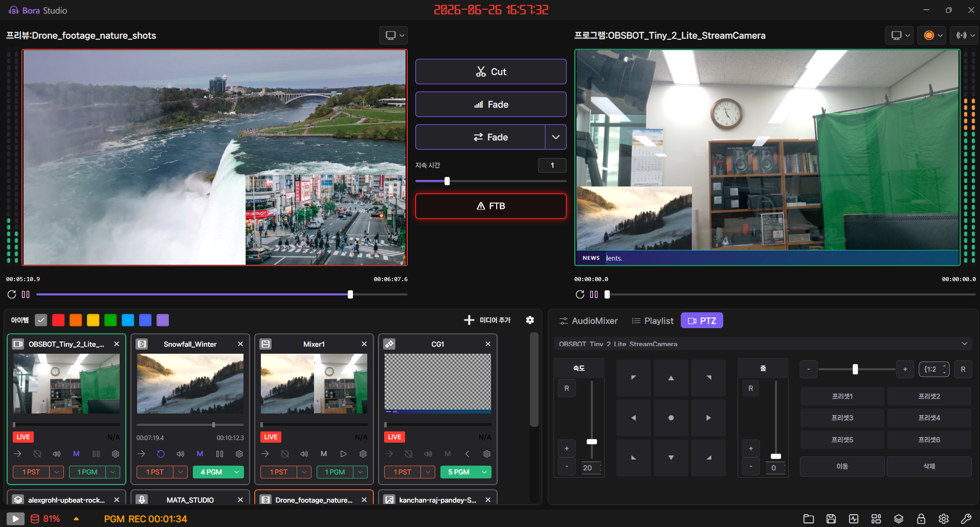Open media list settings gear

click(x=530, y=320)
